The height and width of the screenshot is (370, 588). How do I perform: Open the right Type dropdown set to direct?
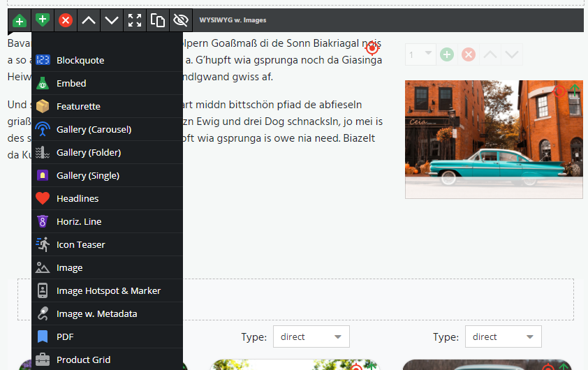pyautogui.click(x=504, y=336)
